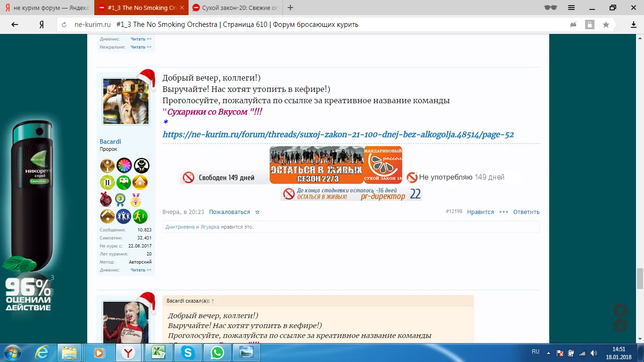
Task: Open Excel from the taskbar
Action: pos(158,353)
